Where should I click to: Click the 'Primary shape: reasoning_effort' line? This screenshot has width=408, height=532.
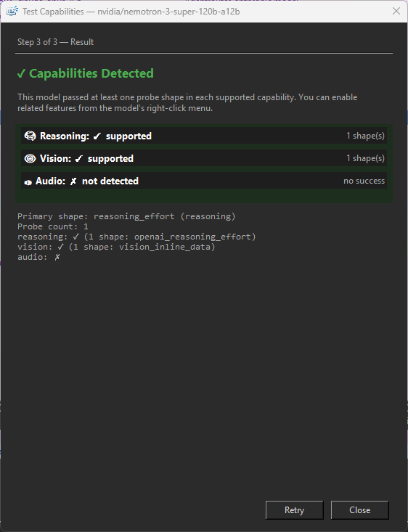[126, 216]
